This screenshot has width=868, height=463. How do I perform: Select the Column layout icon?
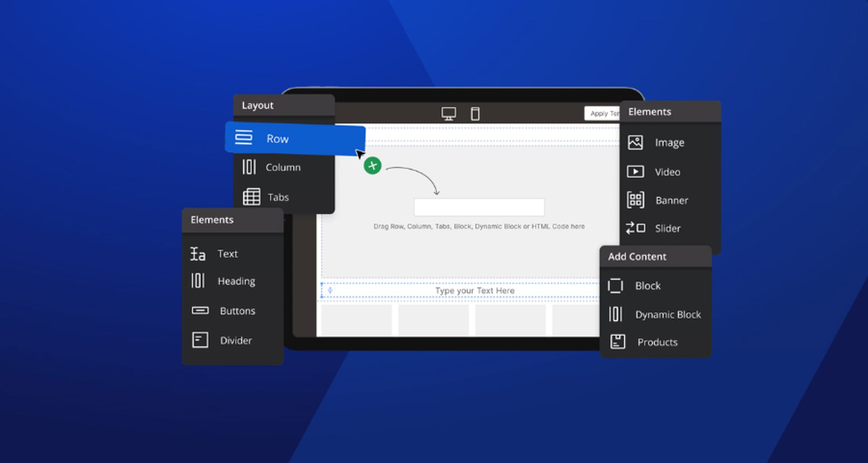[x=250, y=167]
